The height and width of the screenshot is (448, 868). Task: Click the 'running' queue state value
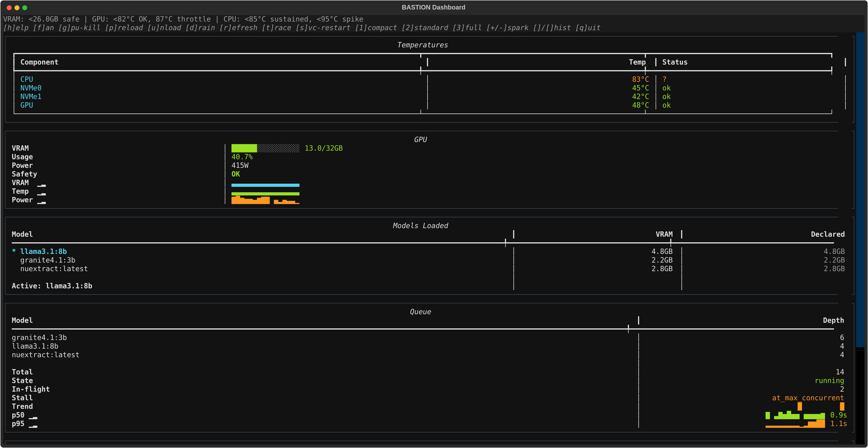[x=829, y=381]
